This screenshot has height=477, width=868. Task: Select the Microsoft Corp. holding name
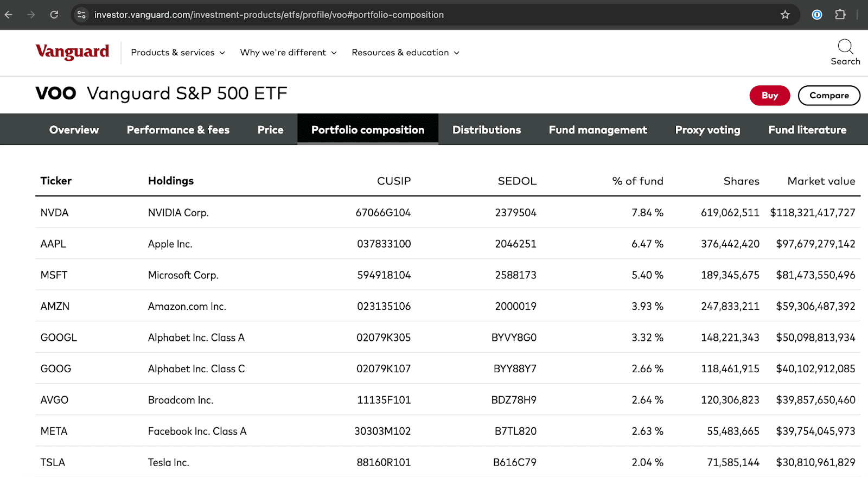(183, 275)
